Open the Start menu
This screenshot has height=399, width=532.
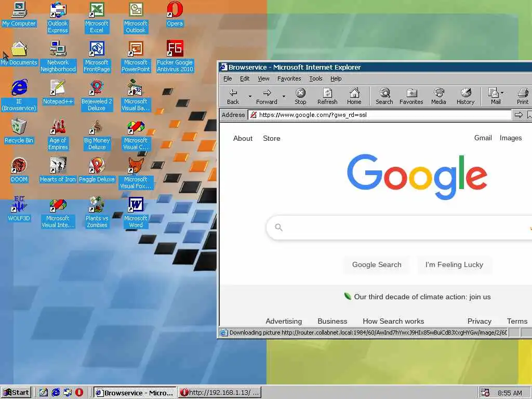16,393
